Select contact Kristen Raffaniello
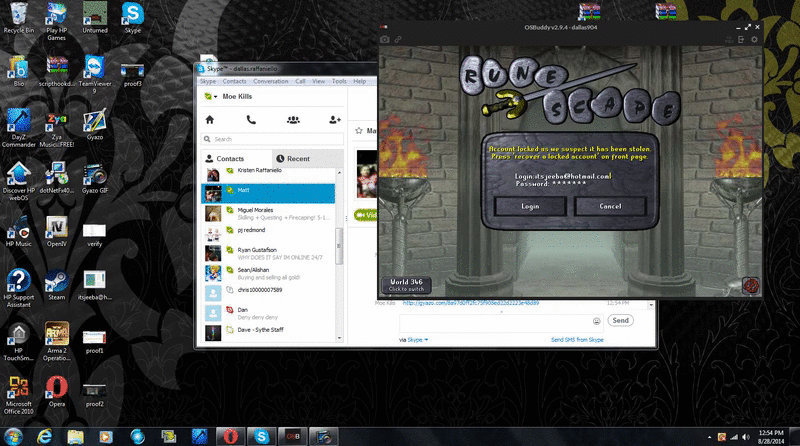This screenshot has width=800, height=446. pyautogui.click(x=268, y=175)
